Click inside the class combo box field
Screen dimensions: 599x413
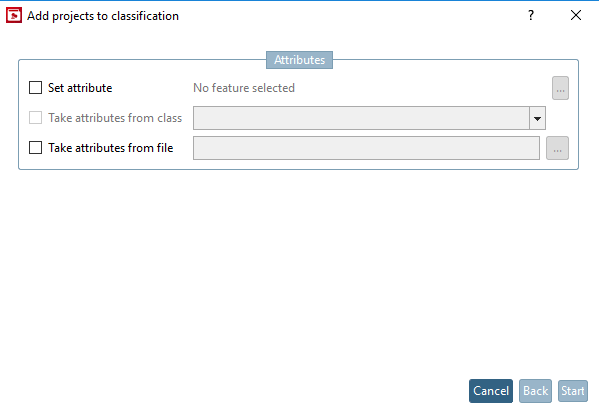click(x=361, y=118)
